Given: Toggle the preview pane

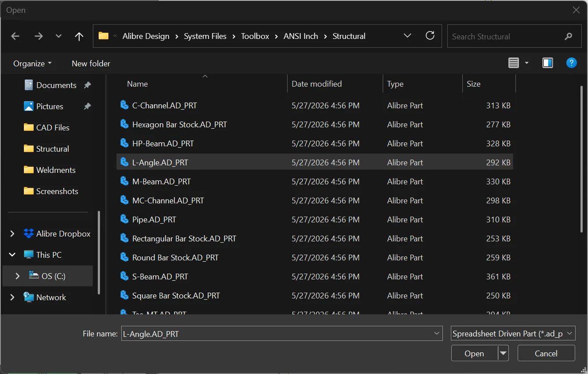Looking at the screenshot, I should 548,63.
